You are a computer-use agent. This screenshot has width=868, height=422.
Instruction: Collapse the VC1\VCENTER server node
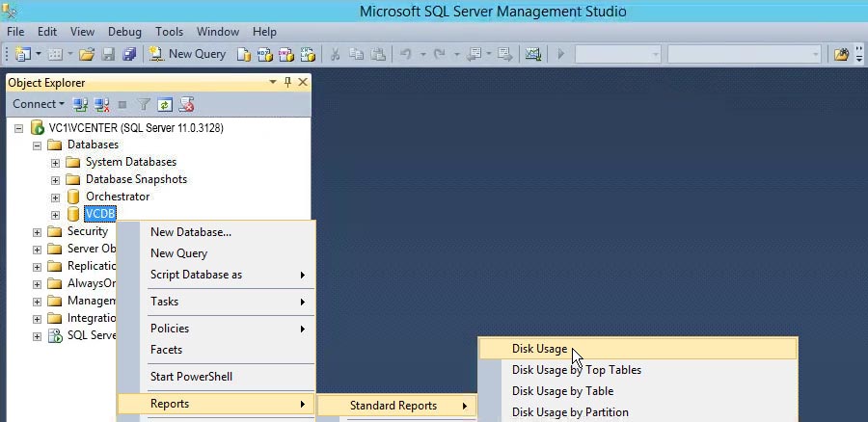tap(19, 128)
